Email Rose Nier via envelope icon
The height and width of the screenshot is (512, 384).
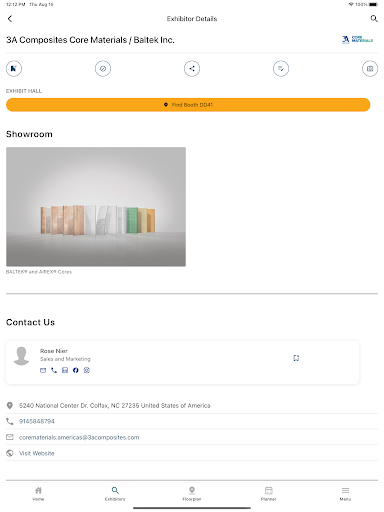pyautogui.click(x=43, y=370)
